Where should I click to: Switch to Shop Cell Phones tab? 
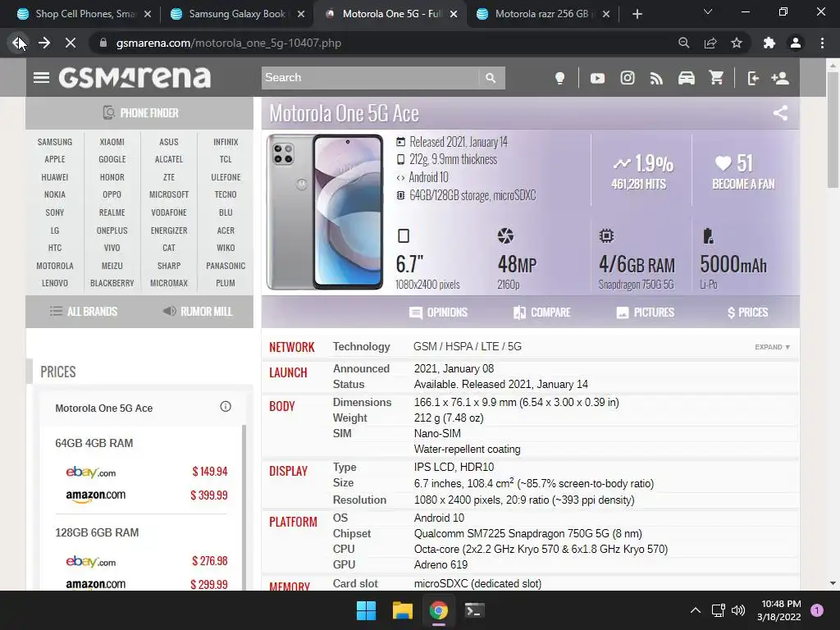click(84, 14)
